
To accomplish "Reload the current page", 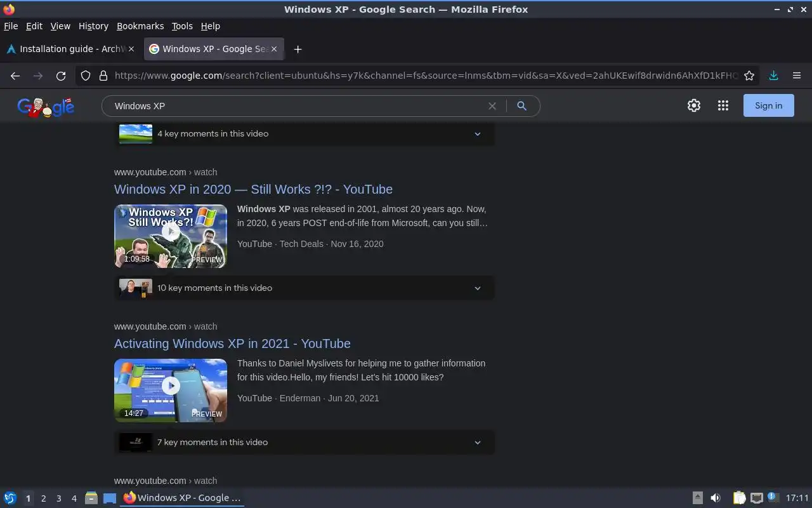I will click(61, 76).
